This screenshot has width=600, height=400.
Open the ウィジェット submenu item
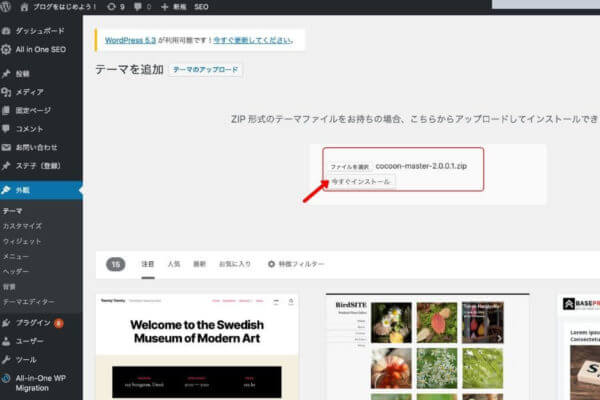(x=22, y=242)
